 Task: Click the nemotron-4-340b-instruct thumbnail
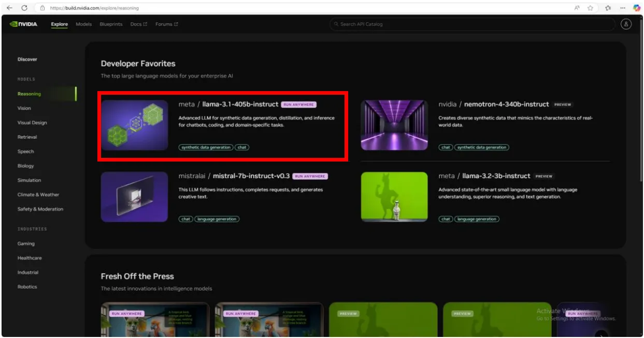tap(394, 125)
